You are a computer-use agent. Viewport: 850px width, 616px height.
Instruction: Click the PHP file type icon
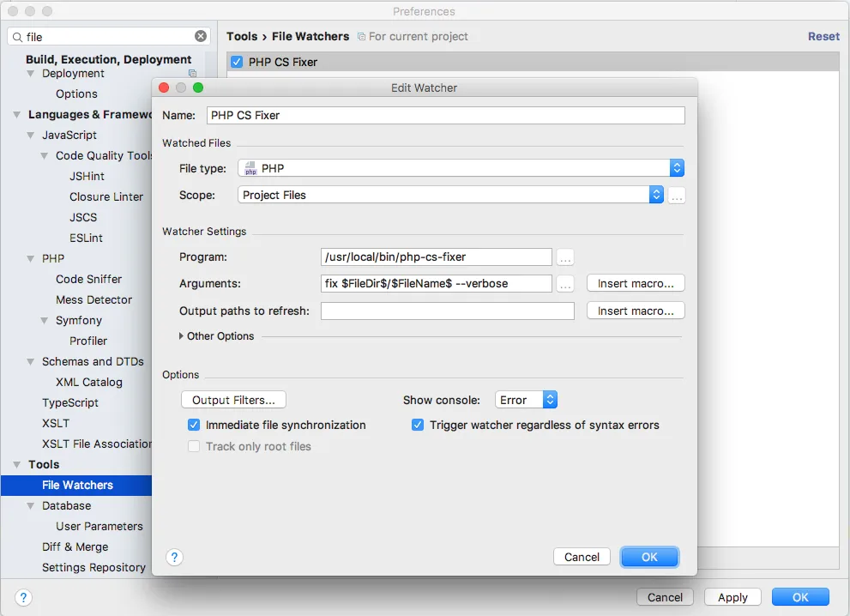(x=250, y=168)
